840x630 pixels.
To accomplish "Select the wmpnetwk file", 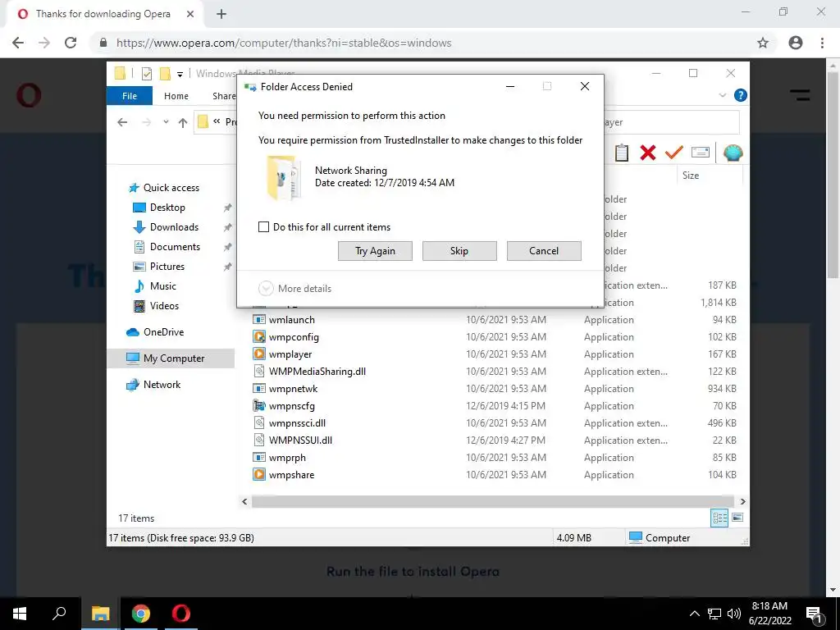I will (293, 388).
